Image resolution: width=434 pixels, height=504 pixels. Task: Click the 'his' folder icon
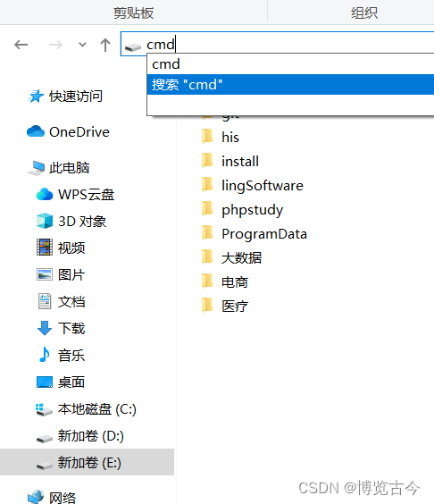click(207, 137)
